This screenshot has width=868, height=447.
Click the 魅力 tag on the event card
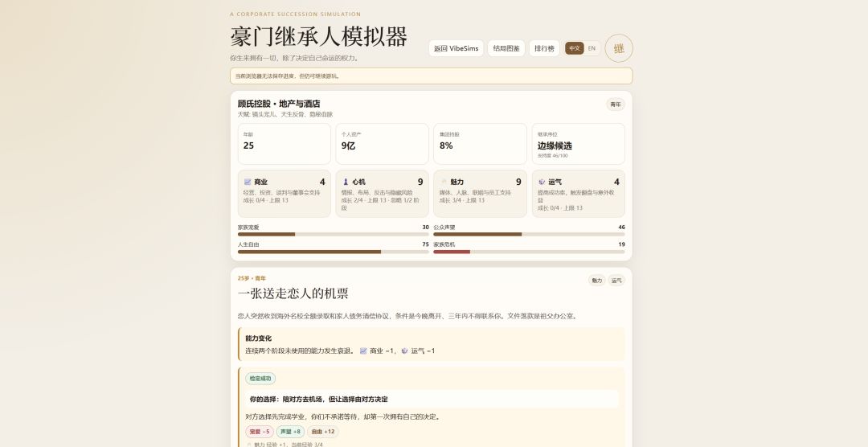coord(596,281)
